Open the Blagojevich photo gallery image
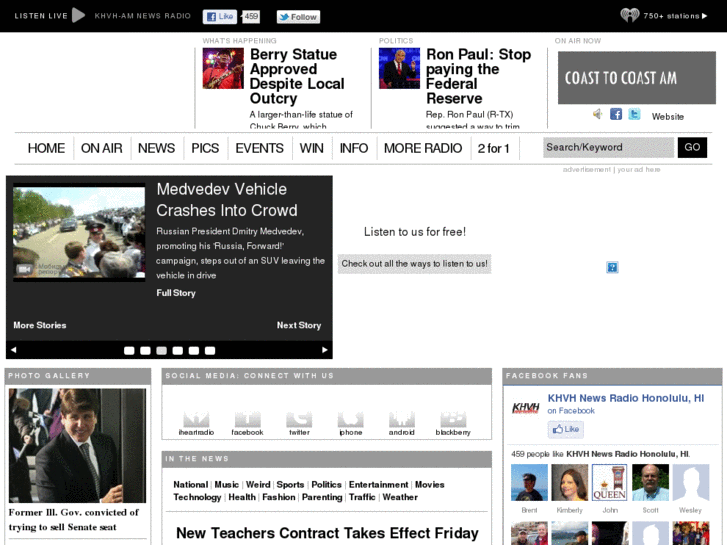This screenshot has width=727, height=545. (x=77, y=446)
